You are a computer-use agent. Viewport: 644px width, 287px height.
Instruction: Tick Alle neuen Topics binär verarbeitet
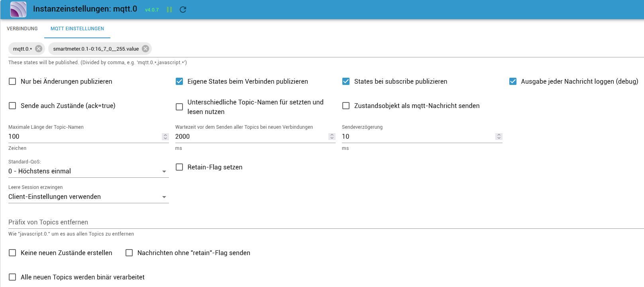click(12, 277)
